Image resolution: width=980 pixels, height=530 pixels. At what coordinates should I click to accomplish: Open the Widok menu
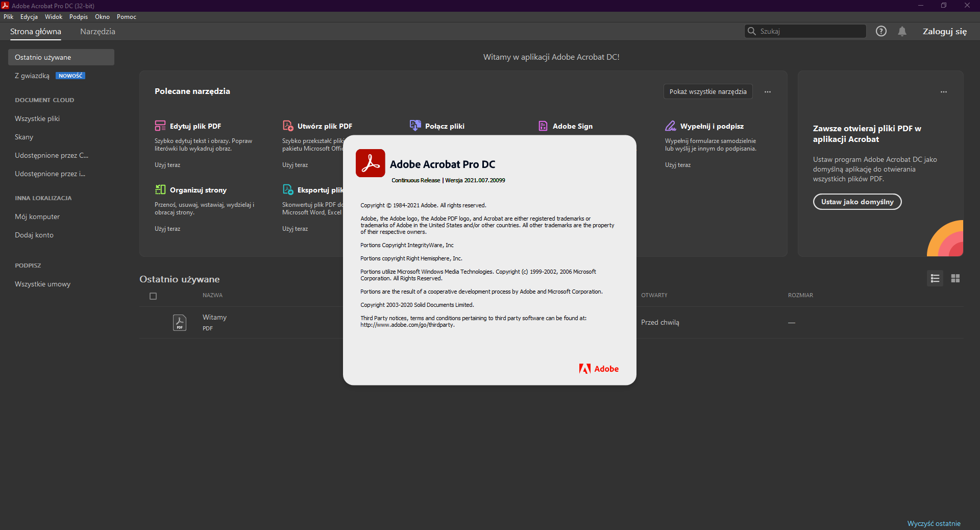click(54, 17)
